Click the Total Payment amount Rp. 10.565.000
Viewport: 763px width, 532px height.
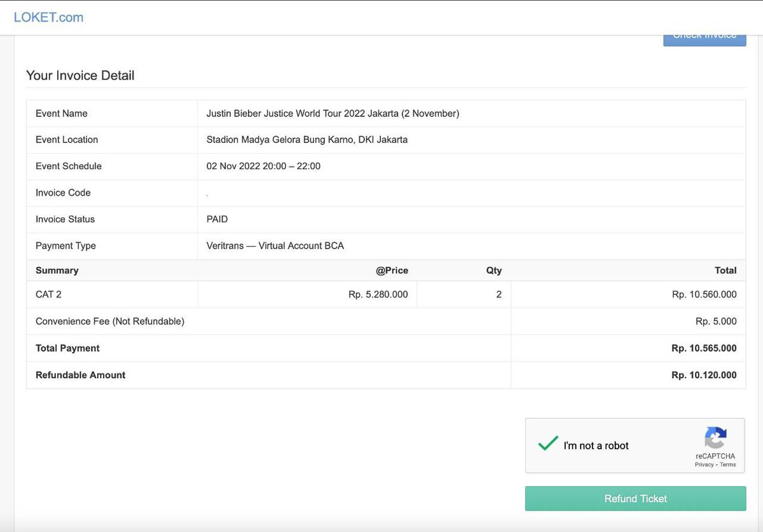[704, 348]
